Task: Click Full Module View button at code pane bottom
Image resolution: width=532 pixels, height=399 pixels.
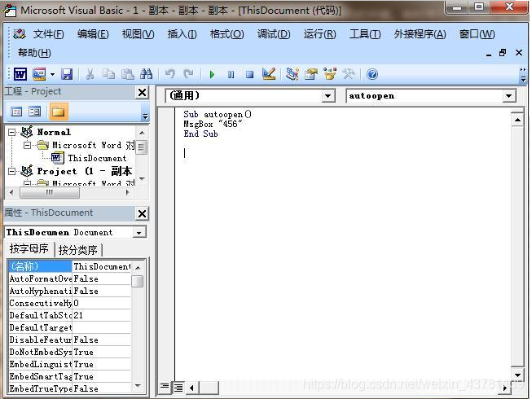Action: (178, 387)
